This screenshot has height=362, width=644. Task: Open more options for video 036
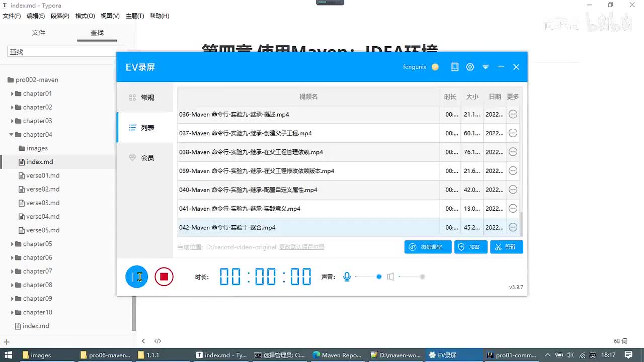(513, 114)
